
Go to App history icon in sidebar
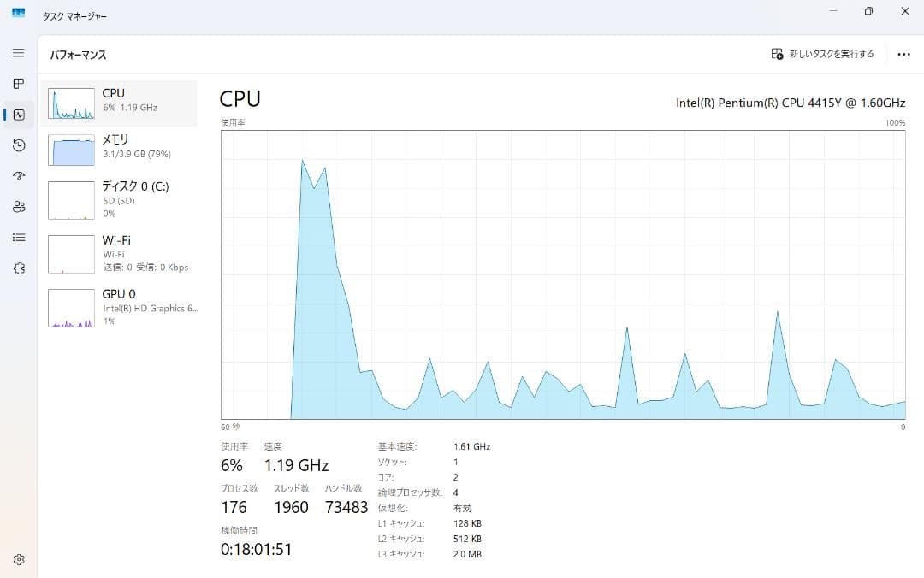(x=19, y=145)
